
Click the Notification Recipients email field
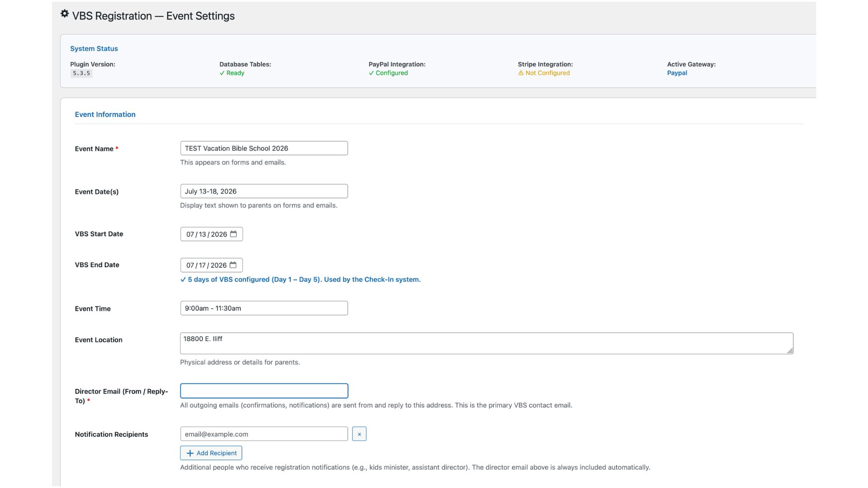[x=264, y=434]
